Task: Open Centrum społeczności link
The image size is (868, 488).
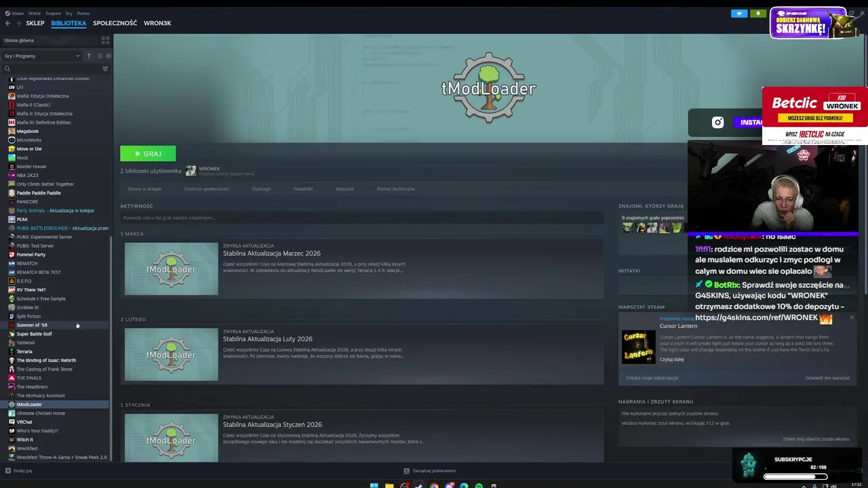Action: pos(207,188)
